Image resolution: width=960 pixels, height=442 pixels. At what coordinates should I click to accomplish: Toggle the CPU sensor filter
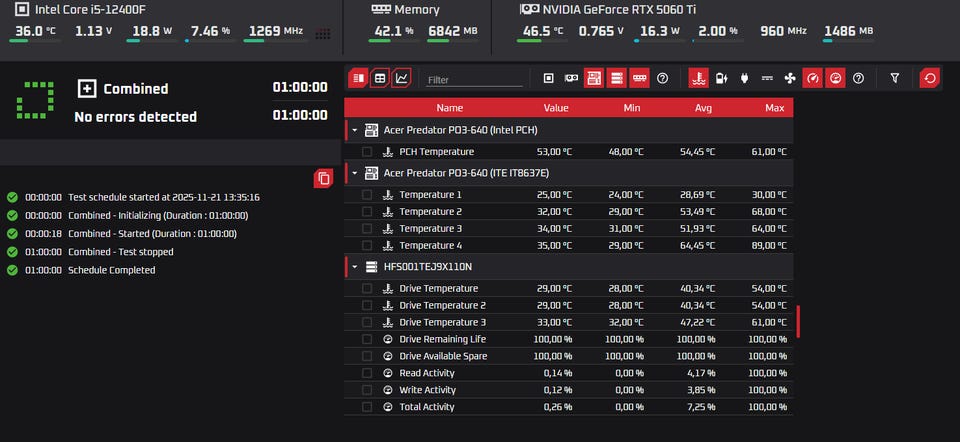click(x=549, y=78)
